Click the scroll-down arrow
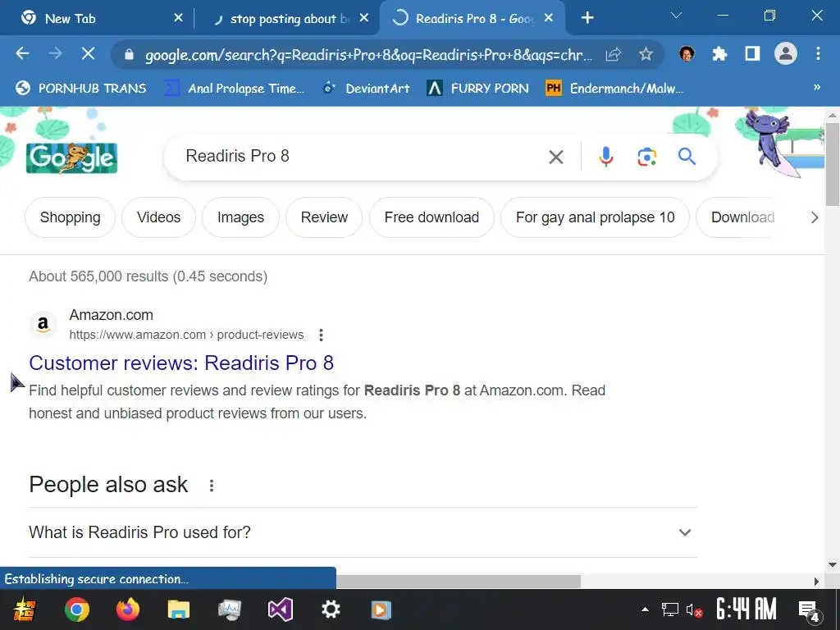The height and width of the screenshot is (630, 840). (832, 564)
